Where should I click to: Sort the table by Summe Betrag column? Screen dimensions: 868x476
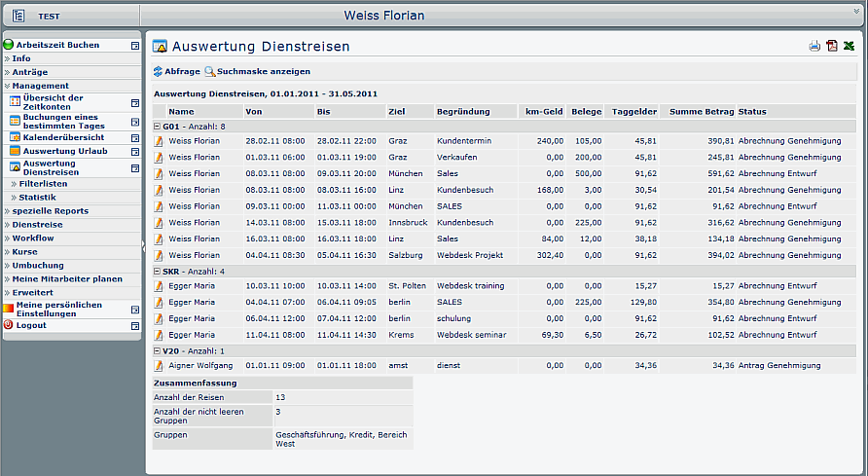click(x=702, y=112)
